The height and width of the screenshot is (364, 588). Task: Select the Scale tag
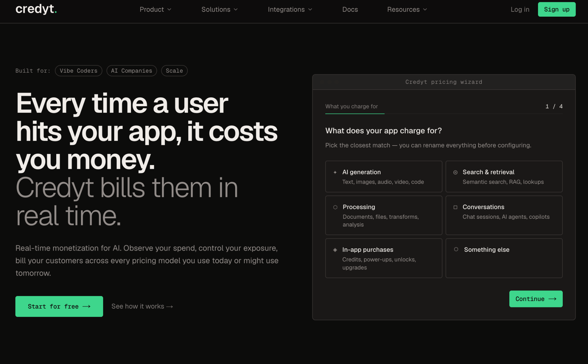point(174,71)
